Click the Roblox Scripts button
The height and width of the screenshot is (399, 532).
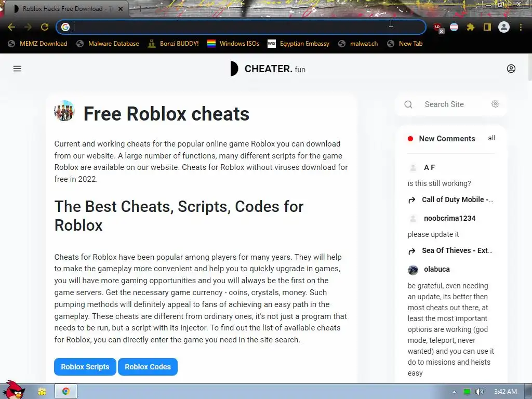[x=85, y=367]
